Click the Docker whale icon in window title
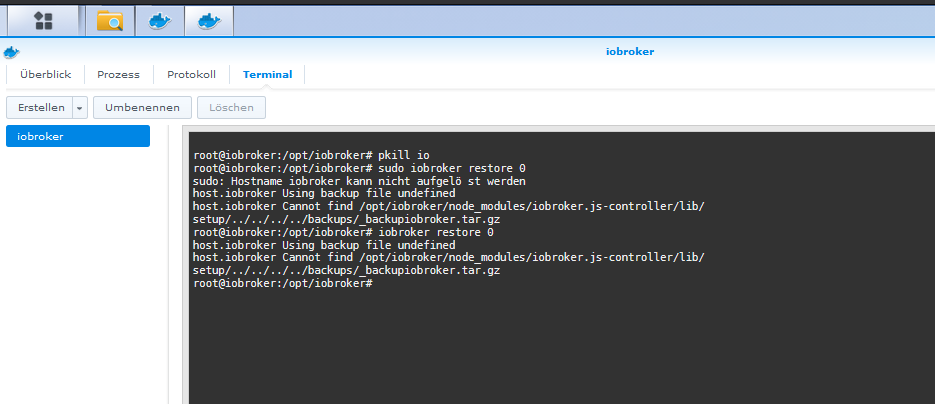The width and height of the screenshot is (935, 404). coord(11,52)
